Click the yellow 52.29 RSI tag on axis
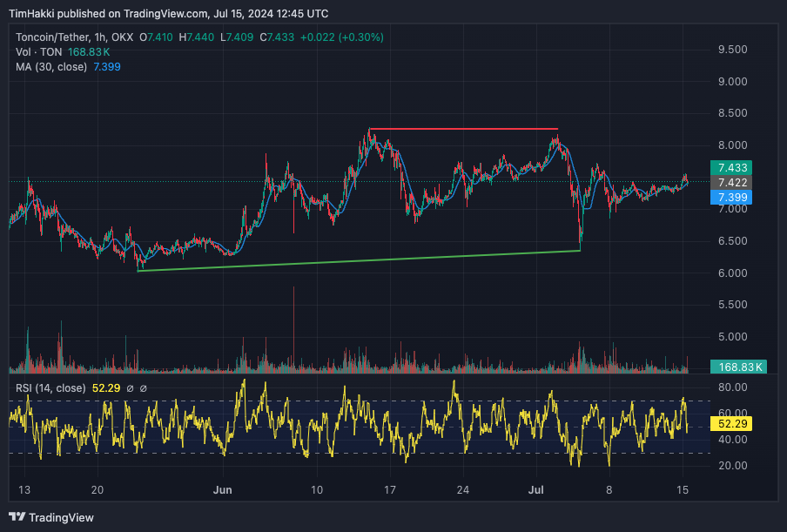 731,423
